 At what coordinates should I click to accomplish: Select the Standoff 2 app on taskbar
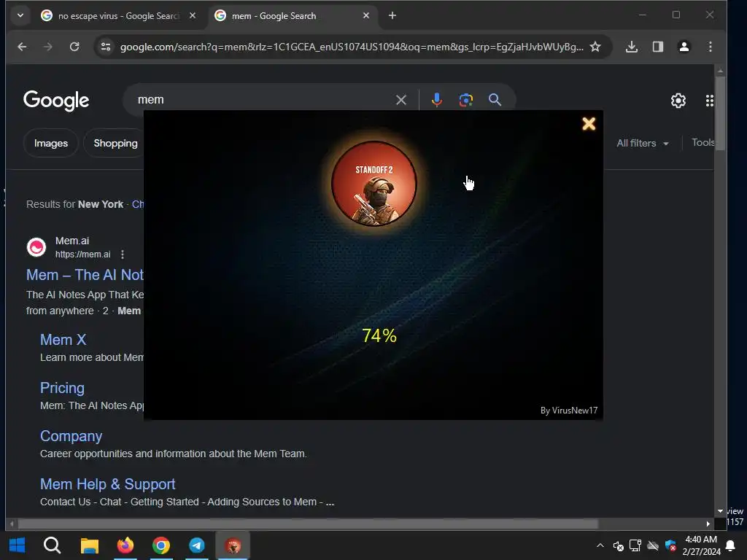(x=233, y=545)
